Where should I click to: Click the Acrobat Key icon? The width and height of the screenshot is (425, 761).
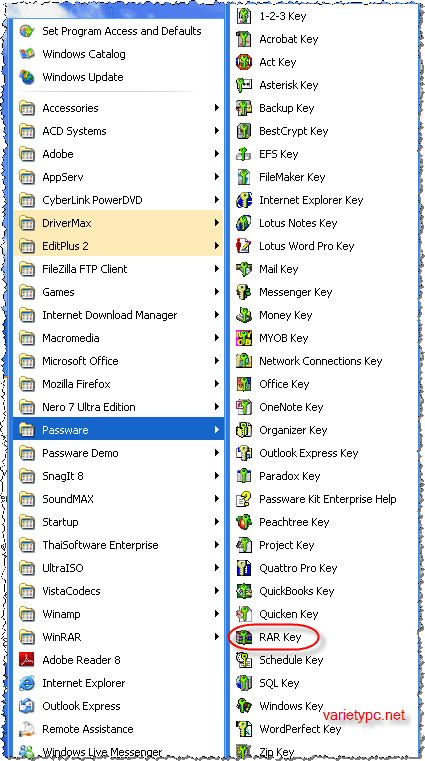click(244, 39)
